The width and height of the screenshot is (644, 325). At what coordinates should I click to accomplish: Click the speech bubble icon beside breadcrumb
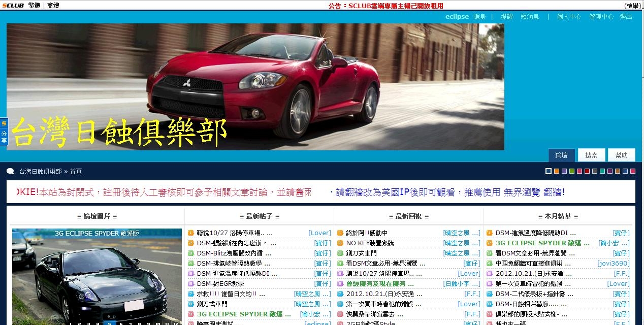(10, 171)
